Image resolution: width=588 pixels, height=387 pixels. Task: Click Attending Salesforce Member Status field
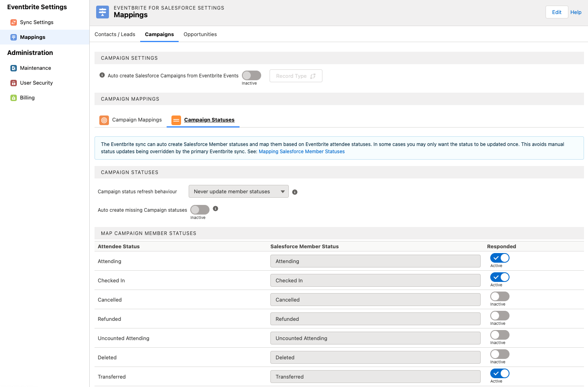[375, 261]
